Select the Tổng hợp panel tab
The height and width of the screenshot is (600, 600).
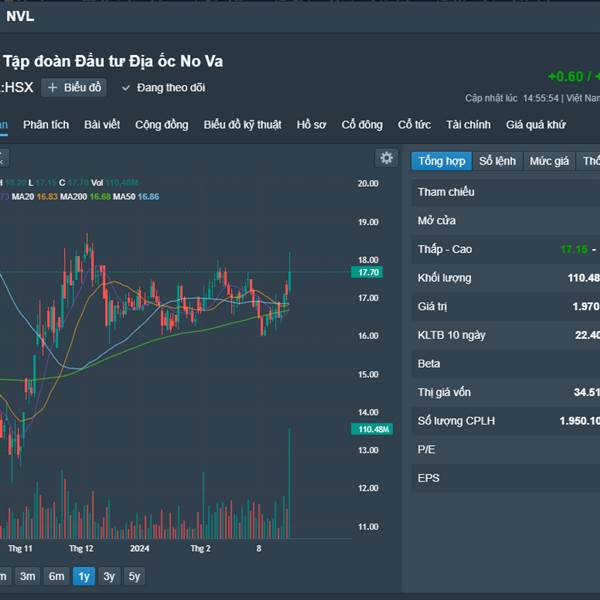click(x=442, y=161)
